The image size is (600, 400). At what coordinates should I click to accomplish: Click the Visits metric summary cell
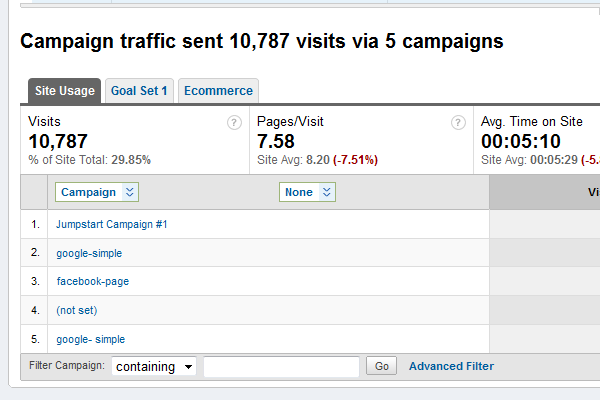[x=135, y=140]
